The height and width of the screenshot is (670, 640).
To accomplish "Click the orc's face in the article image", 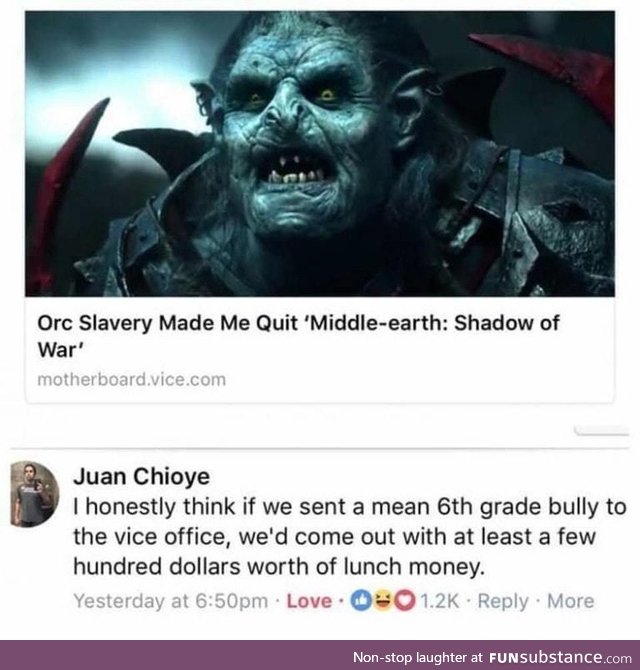I will tap(299, 128).
